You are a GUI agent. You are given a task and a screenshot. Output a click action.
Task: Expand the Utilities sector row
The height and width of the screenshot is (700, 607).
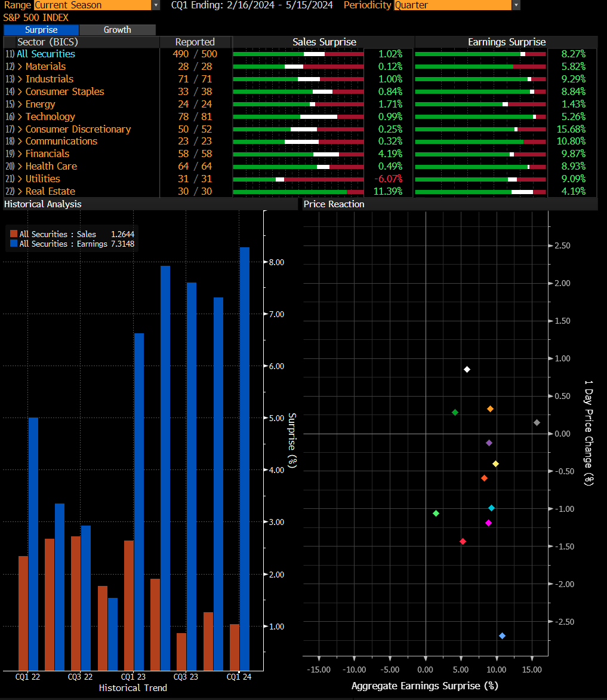pos(20,179)
